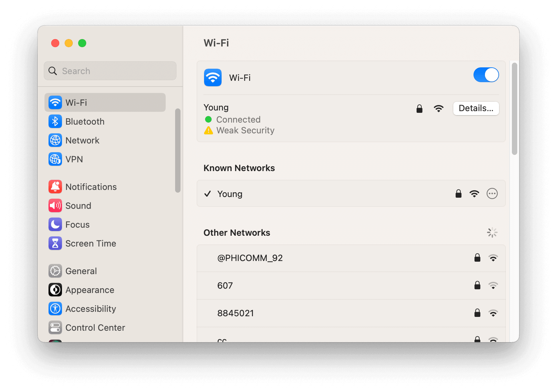This screenshot has width=557, height=392.
Task: Click the Wi-Fi icon in the sidebar
Action: click(55, 102)
